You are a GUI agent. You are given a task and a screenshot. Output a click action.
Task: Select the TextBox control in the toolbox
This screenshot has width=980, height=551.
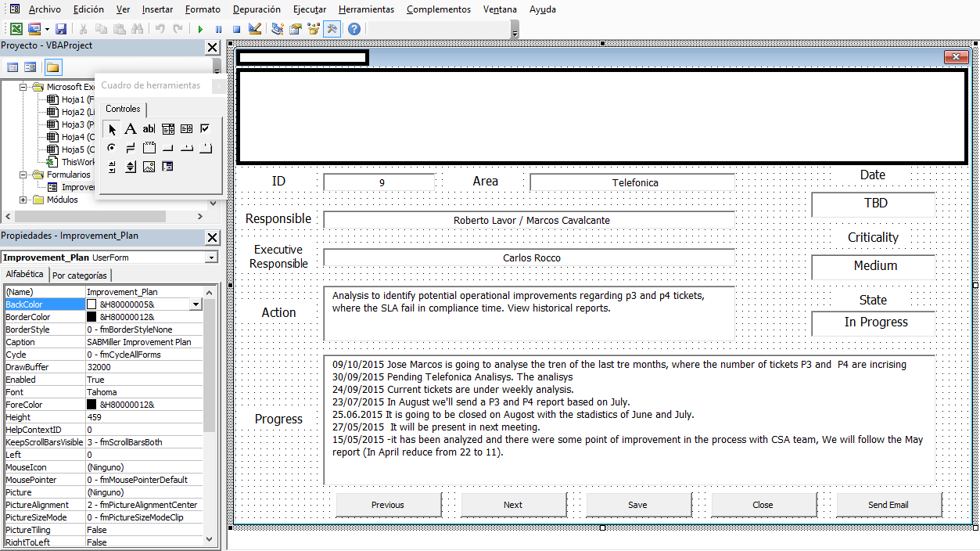coord(149,128)
